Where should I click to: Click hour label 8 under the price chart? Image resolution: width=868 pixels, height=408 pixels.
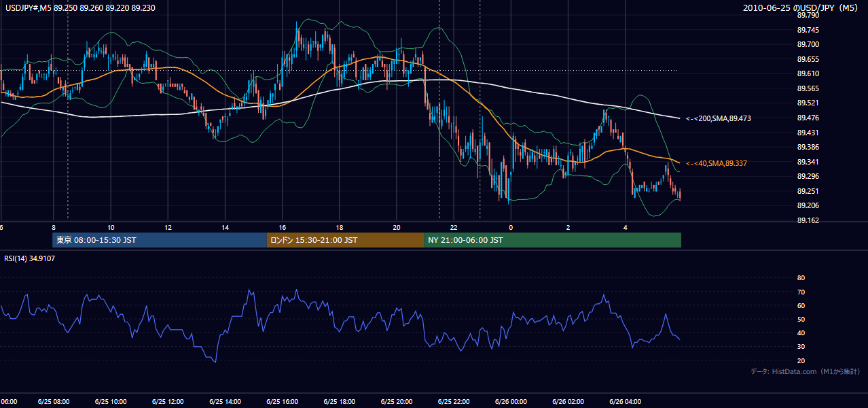(53, 227)
